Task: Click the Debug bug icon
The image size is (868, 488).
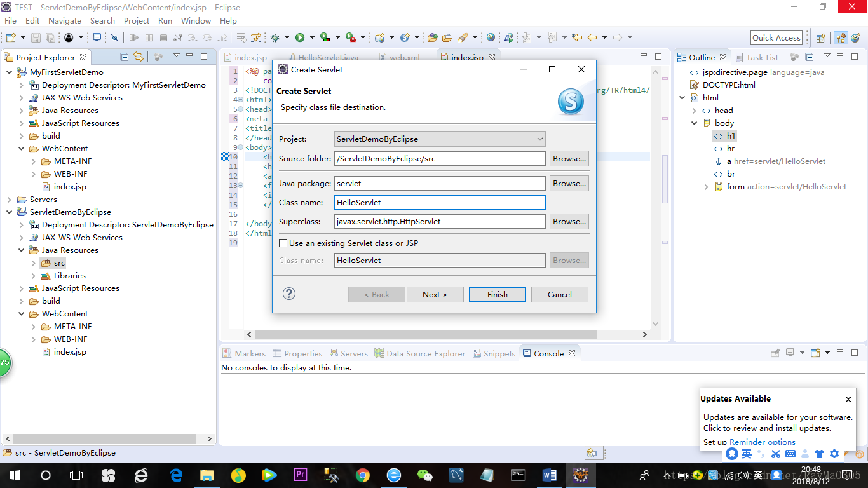Action: (275, 37)
